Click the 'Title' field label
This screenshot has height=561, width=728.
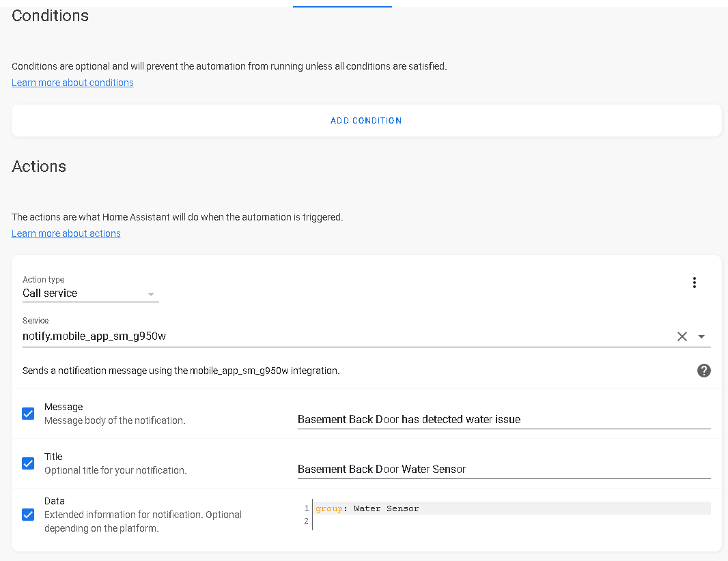point(53,457)
